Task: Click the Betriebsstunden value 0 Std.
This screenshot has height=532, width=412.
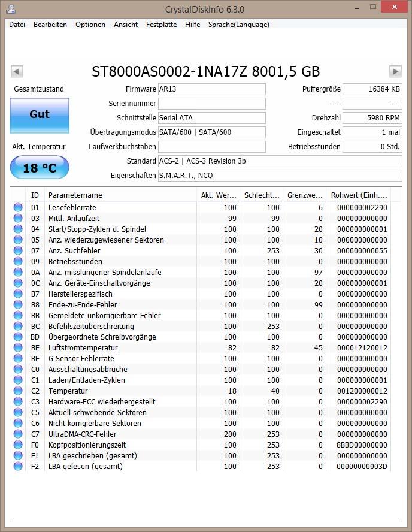Action: click(372, 147)
